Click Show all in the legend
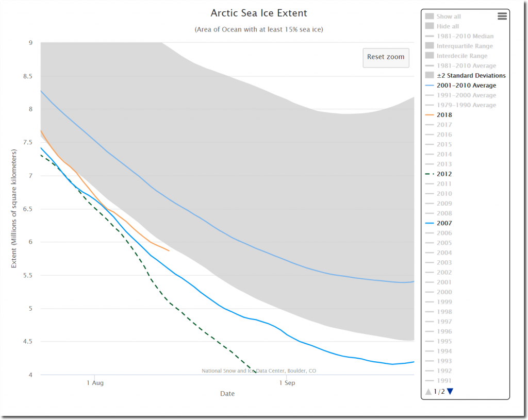528x420 pixels. (448, 16)
